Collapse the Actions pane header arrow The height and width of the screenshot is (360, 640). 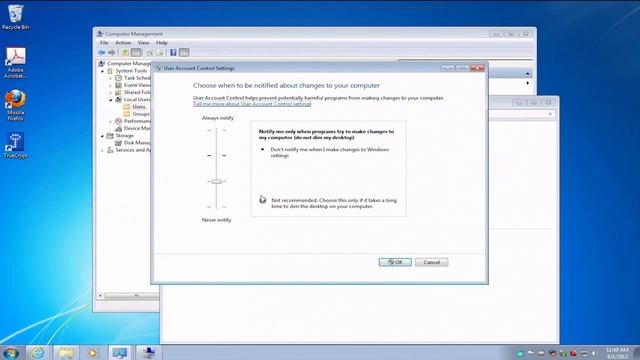[x=527, y=73]
